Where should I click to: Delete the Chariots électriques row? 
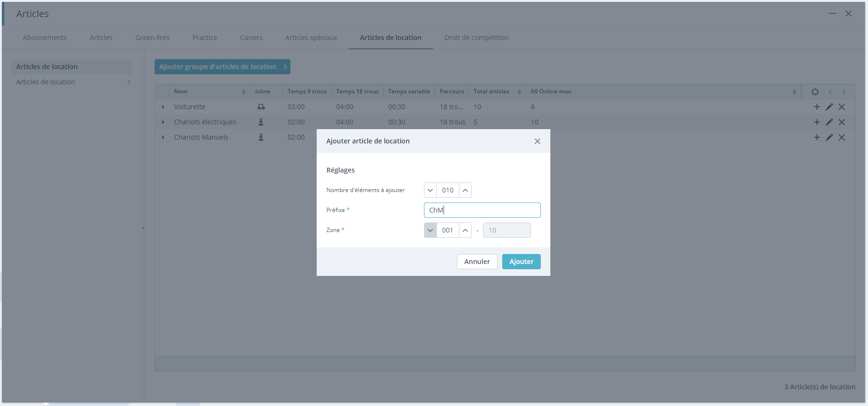tap(842, 122)
